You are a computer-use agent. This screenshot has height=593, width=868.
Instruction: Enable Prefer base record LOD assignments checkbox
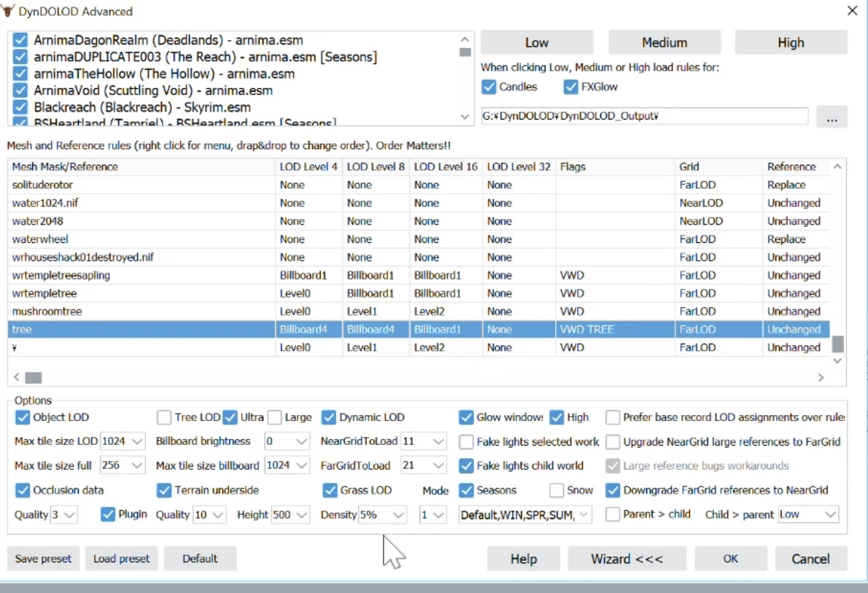(x=613, y=417)
